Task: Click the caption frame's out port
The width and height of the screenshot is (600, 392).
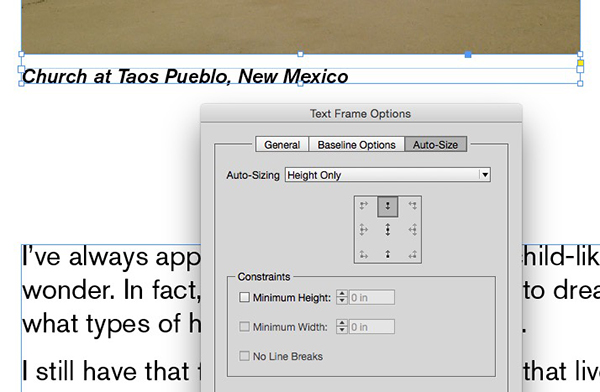Action: [580, 69]
